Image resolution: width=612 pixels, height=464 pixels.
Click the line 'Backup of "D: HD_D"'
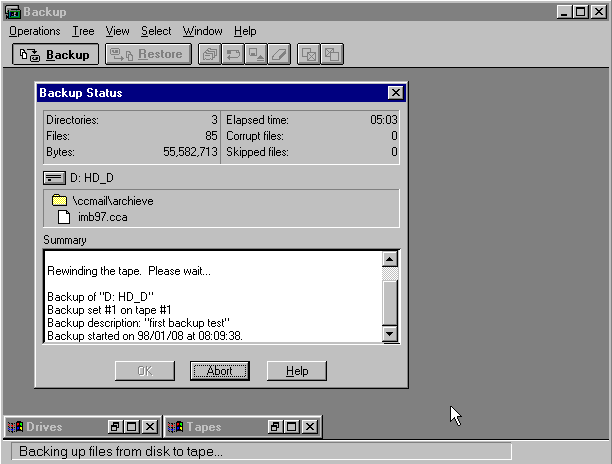click(100, 297)
